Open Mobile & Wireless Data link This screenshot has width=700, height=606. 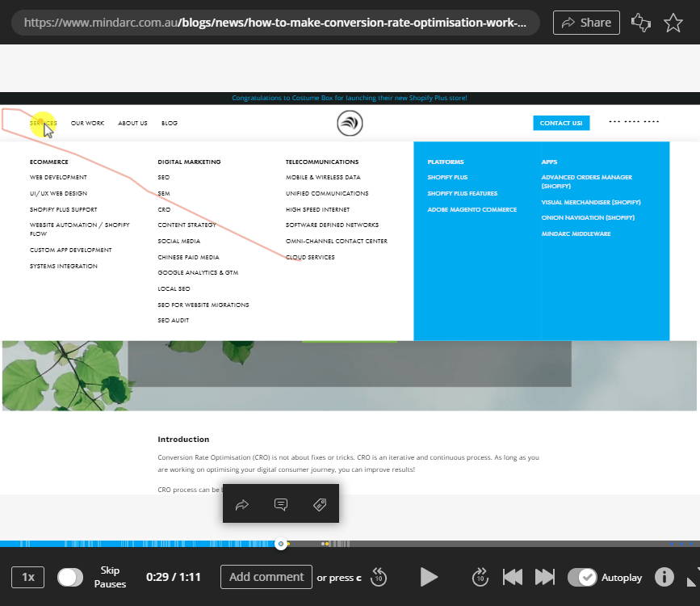pos(323,178)
